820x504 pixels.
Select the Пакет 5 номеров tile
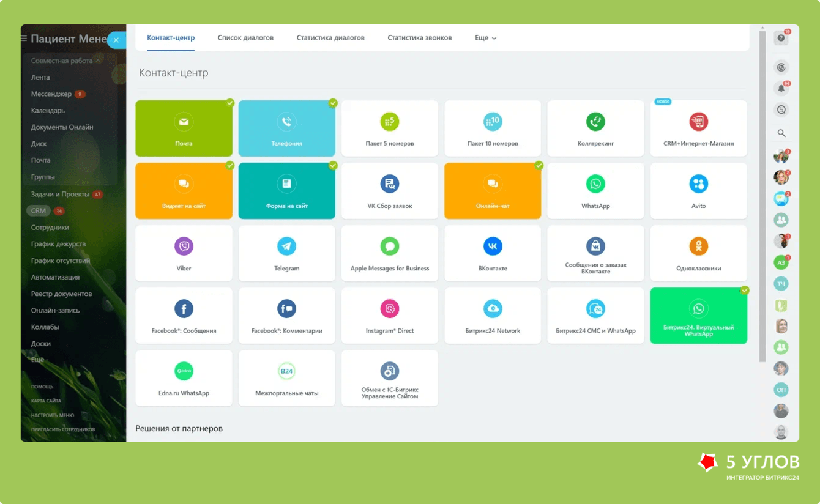click(390, 128)
